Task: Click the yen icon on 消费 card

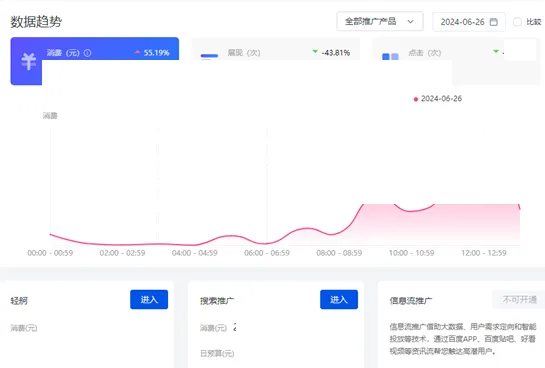Action: click(x=28, y=62)
